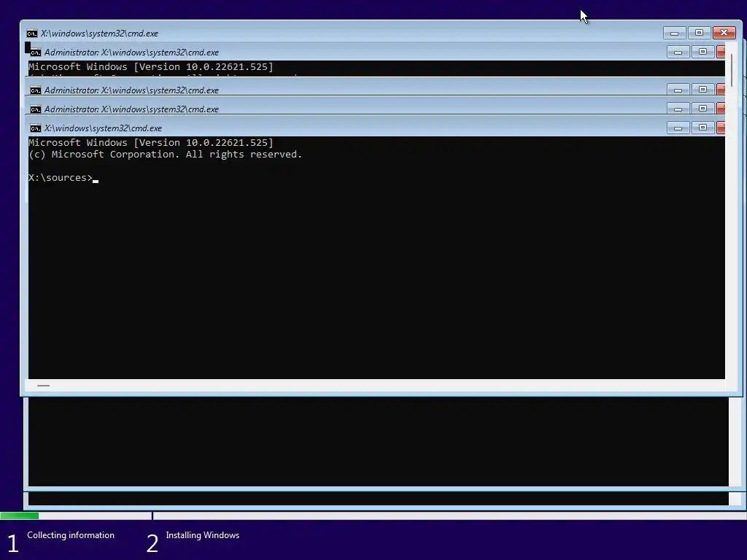The height and width of the screenshot is (560, 747).
Task: Click the 'Collecting information' step label
Action: pyautogui.click(x=71, y=535)
